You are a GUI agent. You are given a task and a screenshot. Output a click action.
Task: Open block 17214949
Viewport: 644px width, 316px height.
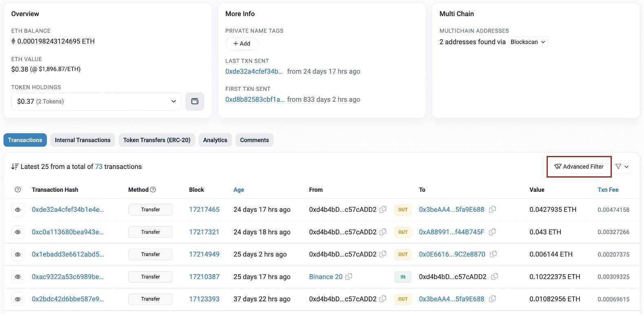[x=204, y=254]
